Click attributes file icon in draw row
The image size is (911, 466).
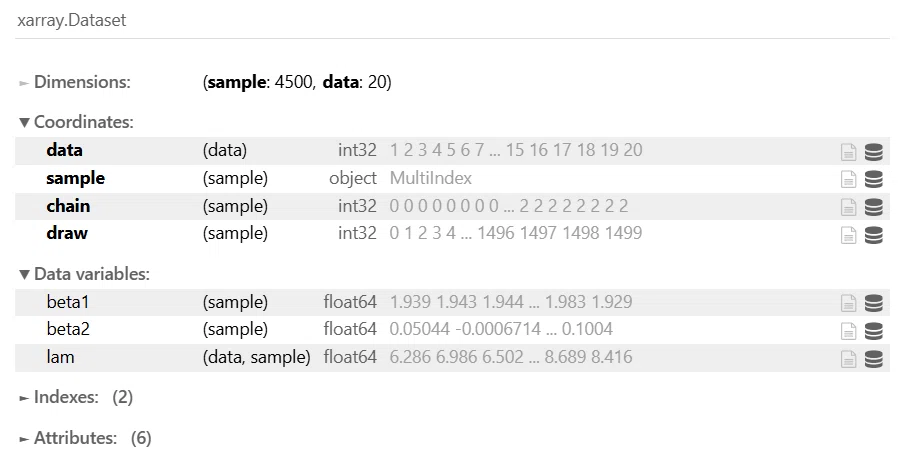(848, 235)
